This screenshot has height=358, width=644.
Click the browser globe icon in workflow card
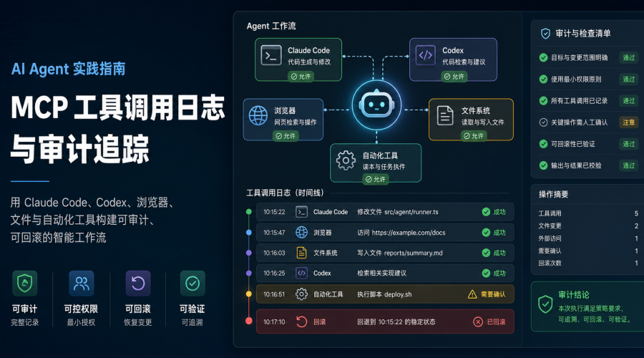coord(258,115)
